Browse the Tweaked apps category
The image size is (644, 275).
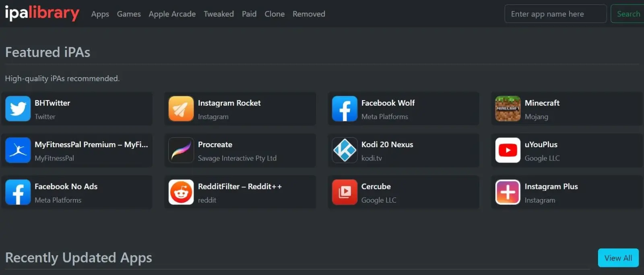pos(219,14)
